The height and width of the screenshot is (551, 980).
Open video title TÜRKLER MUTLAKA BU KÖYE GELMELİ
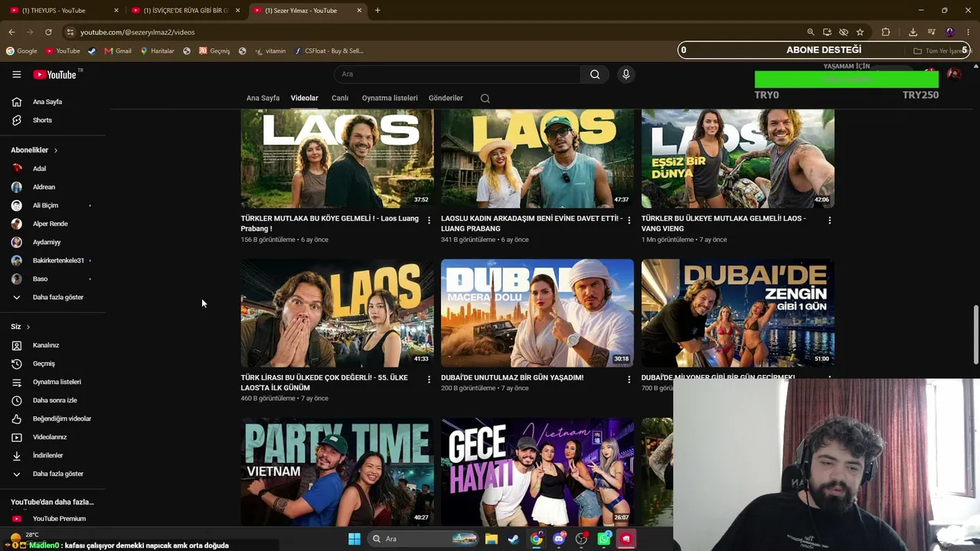[x=330, y=223]
